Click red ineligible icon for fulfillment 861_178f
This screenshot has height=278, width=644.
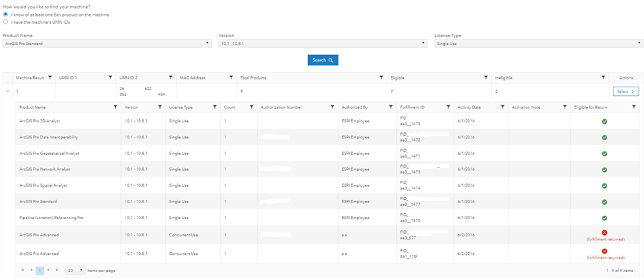click(604, 251)
